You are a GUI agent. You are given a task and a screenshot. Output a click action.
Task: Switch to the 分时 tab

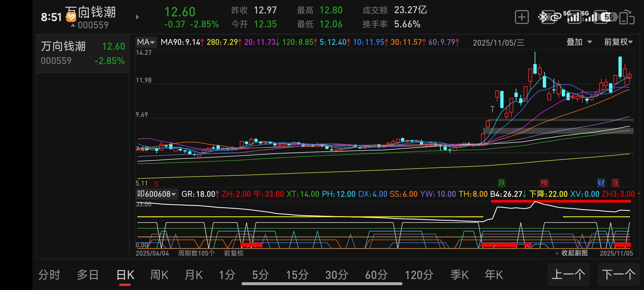click(49, 275)
